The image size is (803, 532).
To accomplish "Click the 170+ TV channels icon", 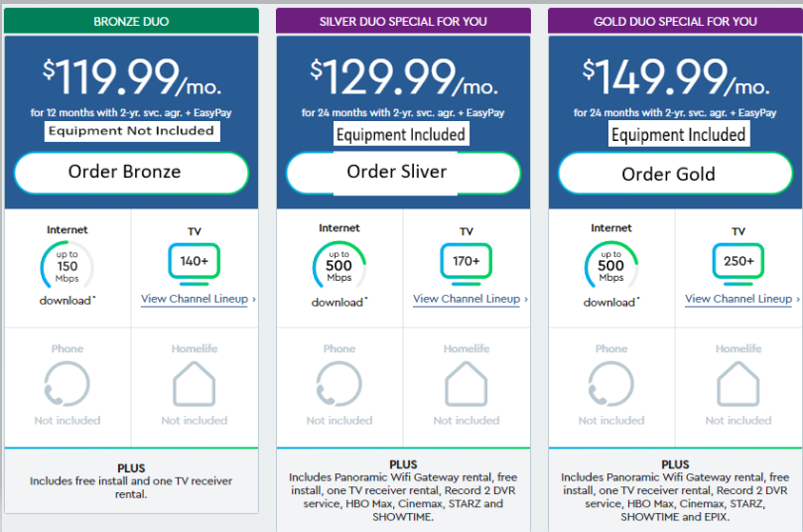I will tap(467, 264).
